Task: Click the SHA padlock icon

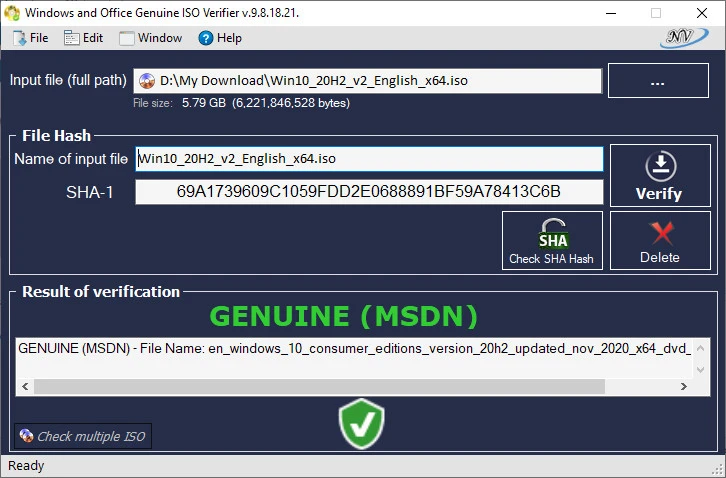Action: pyautogui.click(x=553, y=234)
